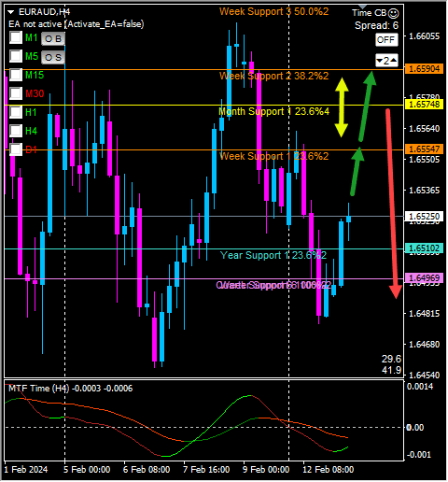Click the 'Week Support 2 38.2%2' label
This screenshot has width=448, height=482.
[273, 76]
